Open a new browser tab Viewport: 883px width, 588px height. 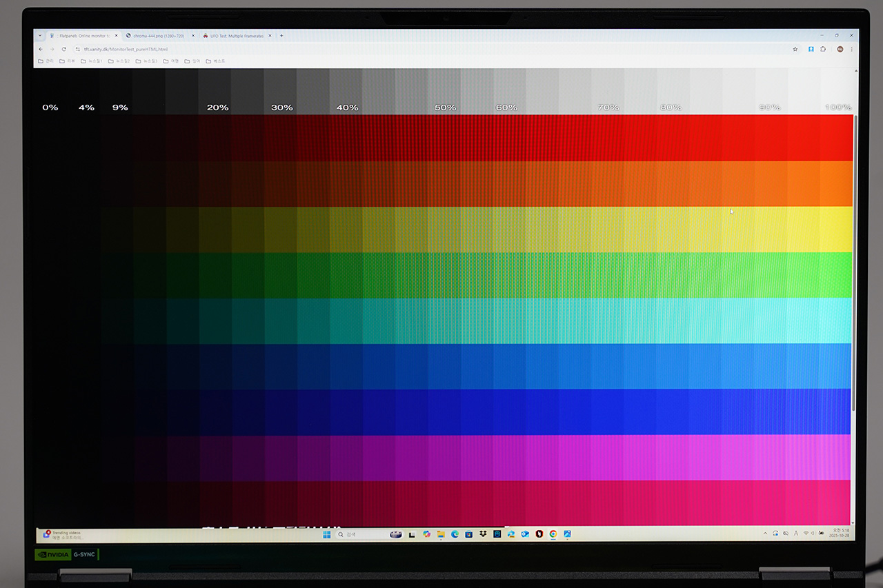pos(281,36)
